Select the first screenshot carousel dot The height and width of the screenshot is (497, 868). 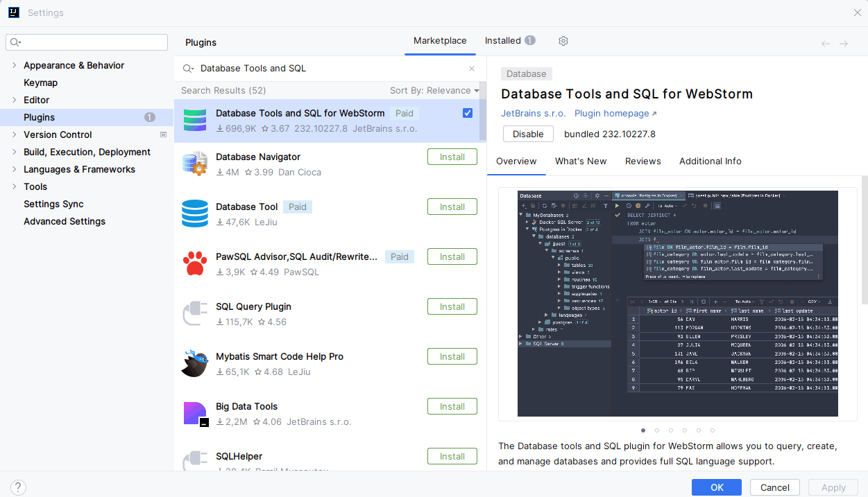click(643, 430)
